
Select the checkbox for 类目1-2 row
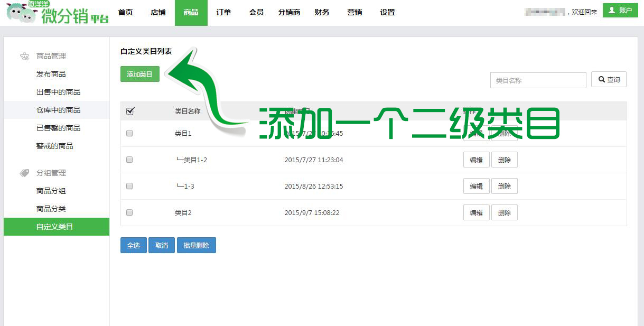tap(129, 160)
